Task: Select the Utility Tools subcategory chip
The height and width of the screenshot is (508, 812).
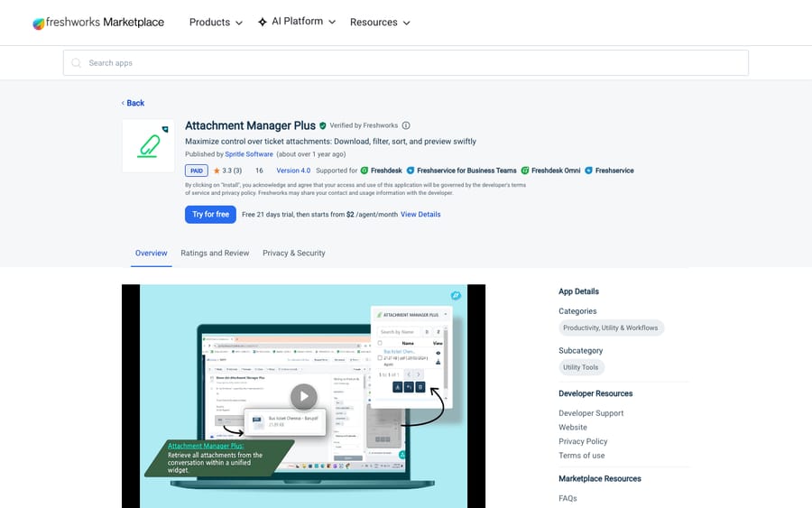Action: coord(580,367)
